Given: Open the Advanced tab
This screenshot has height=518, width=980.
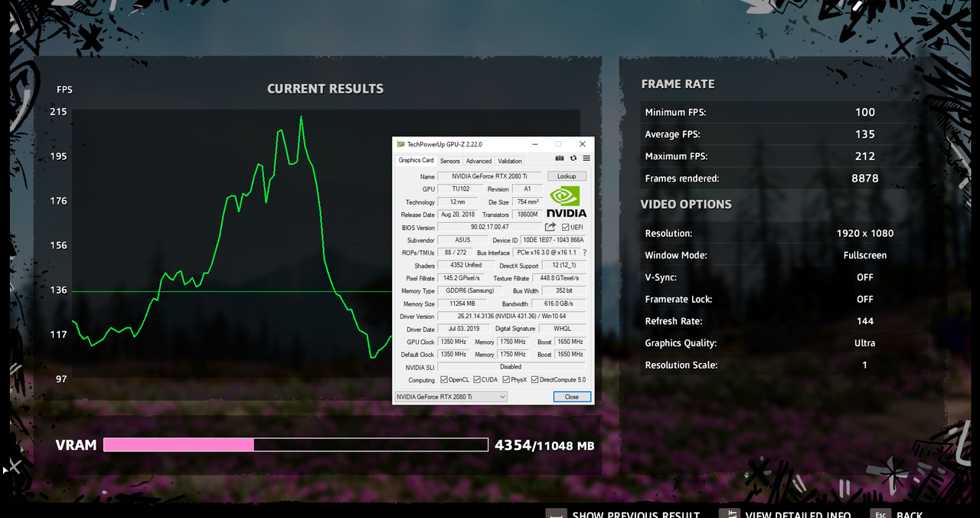Looking at the screenshot, I should point(479,161).
